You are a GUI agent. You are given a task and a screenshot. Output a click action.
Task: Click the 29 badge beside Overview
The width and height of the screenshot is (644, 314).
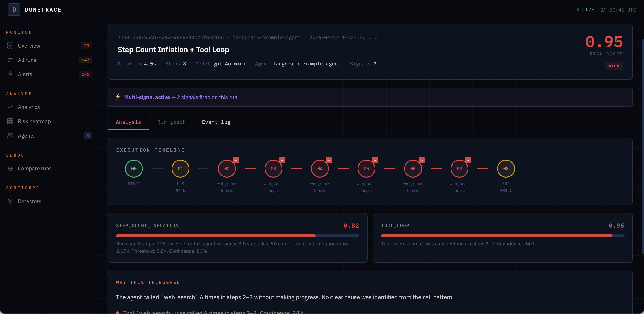point(87,46)
